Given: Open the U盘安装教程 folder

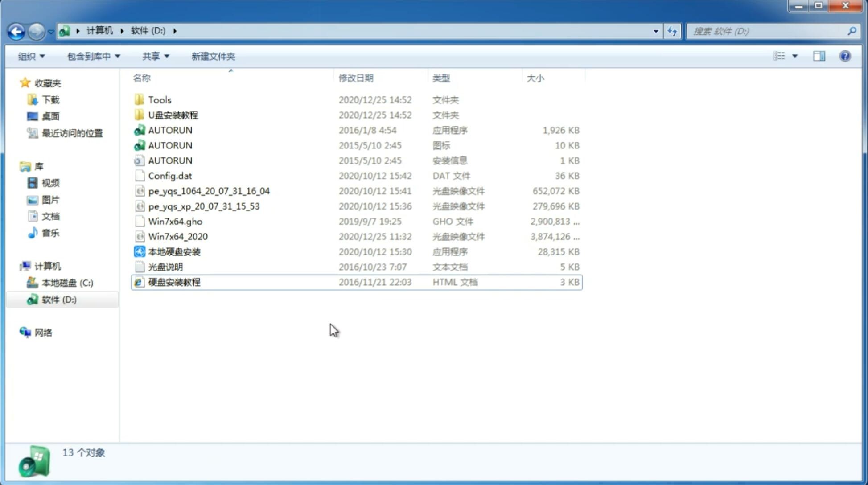Looking at the screenshot, I should click(x=173, y=115).
